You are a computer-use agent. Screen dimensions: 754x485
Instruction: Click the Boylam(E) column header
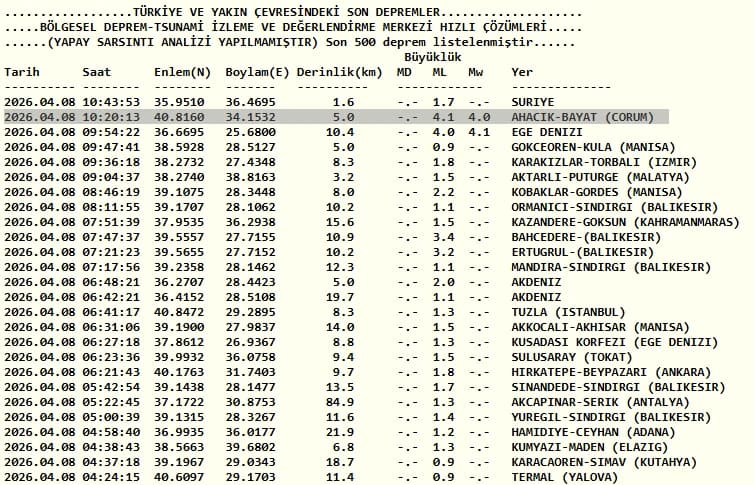pos(257,72)
